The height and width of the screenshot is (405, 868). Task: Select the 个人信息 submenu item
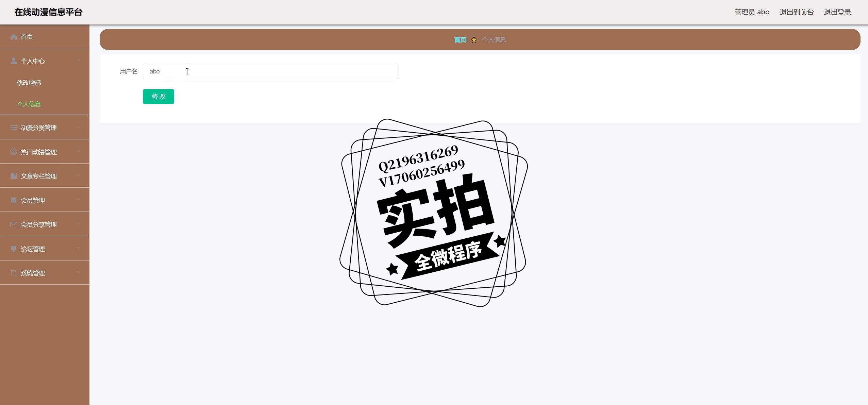click(x=45, y=104)
